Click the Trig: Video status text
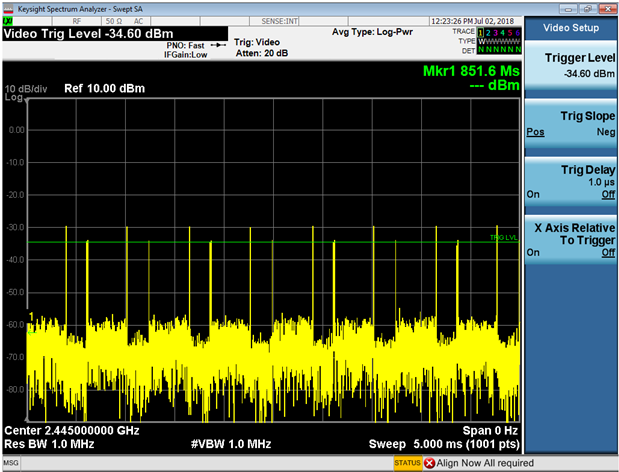Image resolution: width=619 pixels, height=472 pixels. click(257, 42)
